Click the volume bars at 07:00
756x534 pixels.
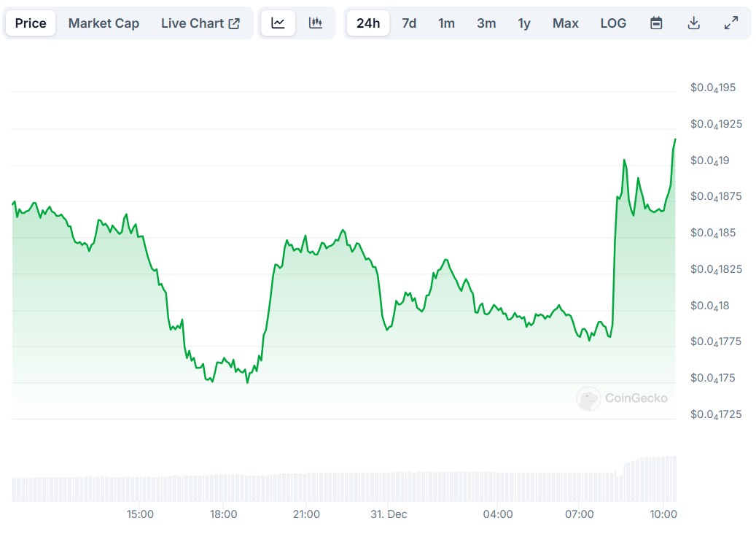[580, 487]
